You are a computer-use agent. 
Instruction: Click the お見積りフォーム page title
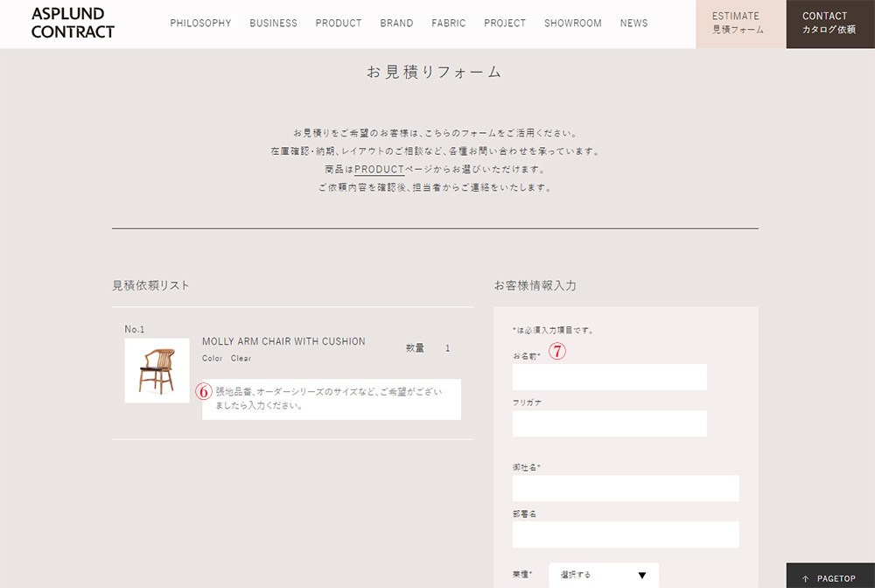(435, 72)
